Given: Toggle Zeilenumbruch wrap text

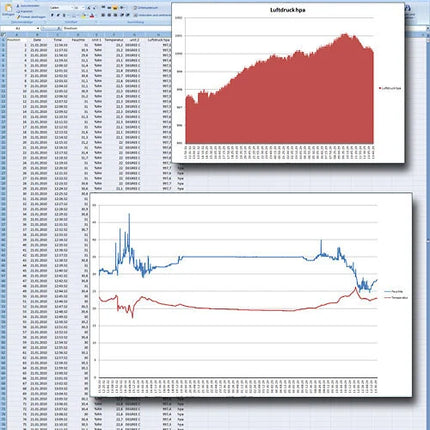Looking at the screenshot, I should [145, 8].
